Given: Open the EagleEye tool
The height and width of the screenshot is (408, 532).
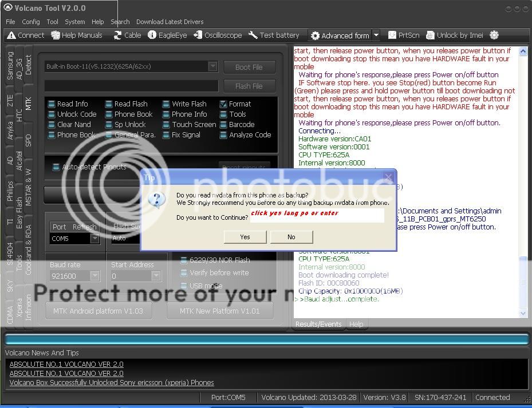Looking at the screenshot, I should [152, 35].
